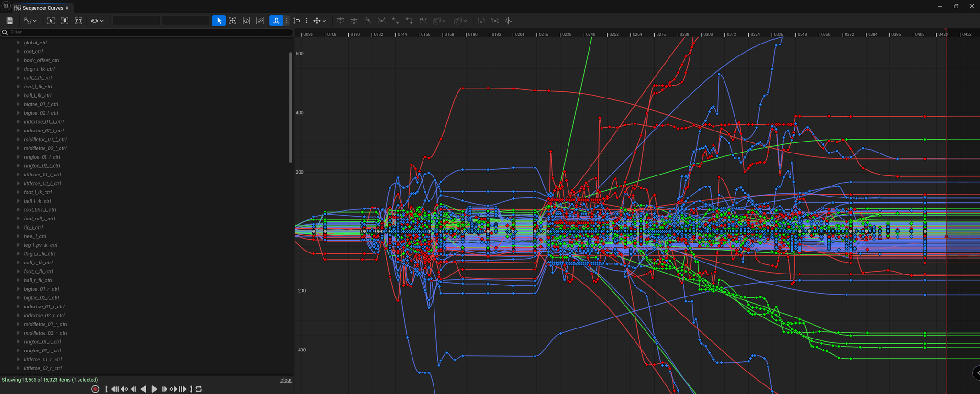Go to previous keyframe

[x=124, y=389]
